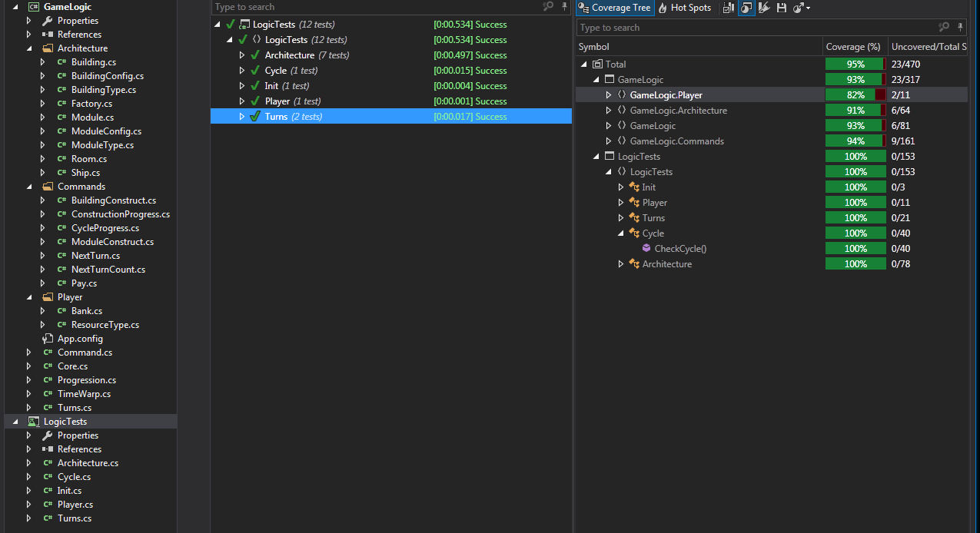980x533 pixels.
Task: Click the Init class icon in coverage tree
Action: coord(634,187)
